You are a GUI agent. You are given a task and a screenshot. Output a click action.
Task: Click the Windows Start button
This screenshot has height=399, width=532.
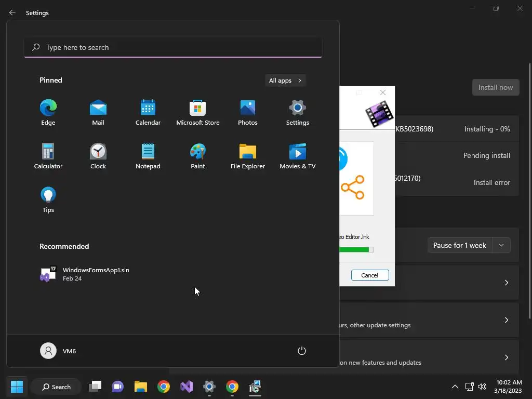17,387
